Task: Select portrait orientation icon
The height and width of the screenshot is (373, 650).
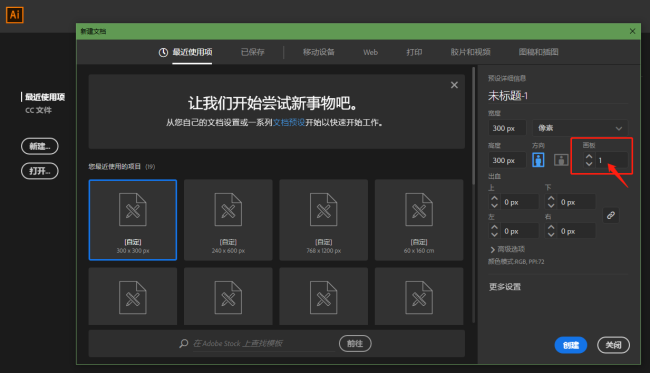Action: tap(538, 160)
